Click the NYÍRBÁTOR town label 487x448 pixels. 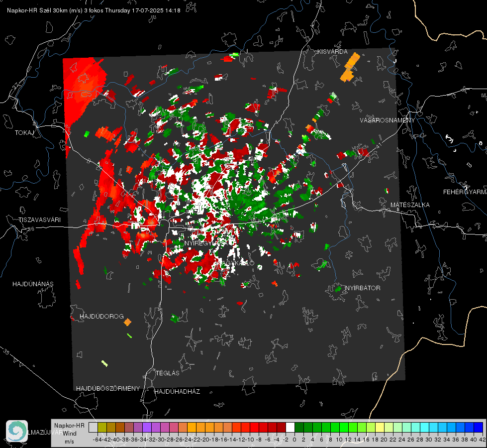(x=363, y=288)
